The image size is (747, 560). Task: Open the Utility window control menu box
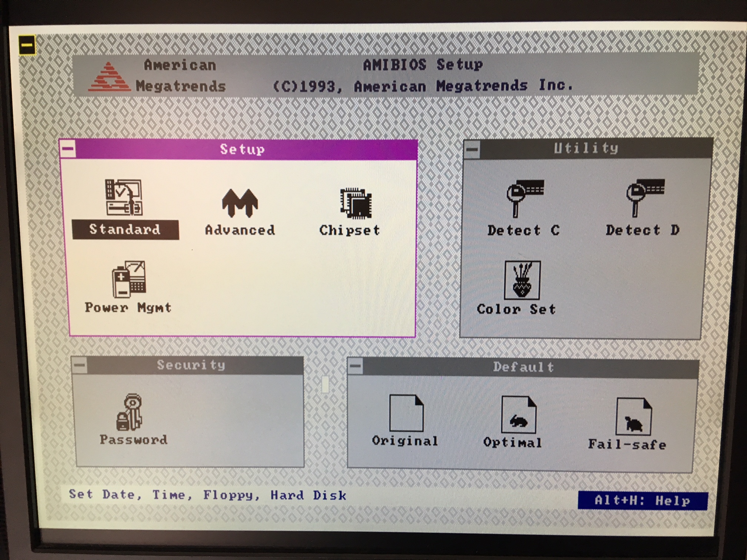472,149
